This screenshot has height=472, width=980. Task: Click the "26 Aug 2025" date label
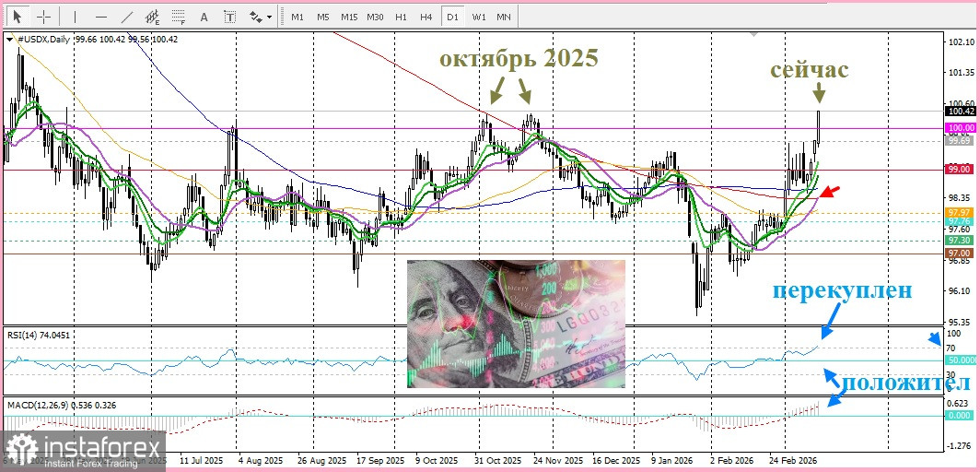pos(320,460)
